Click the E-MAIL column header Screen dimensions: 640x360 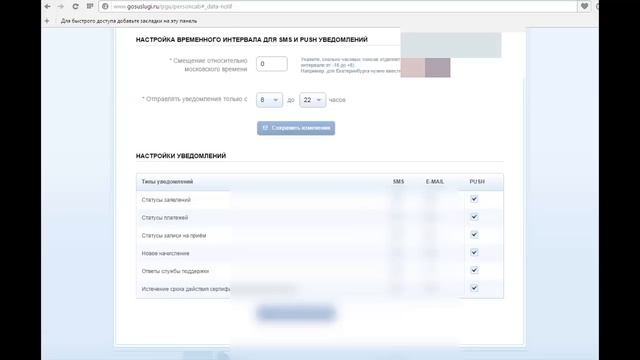[x=435, y=182]
